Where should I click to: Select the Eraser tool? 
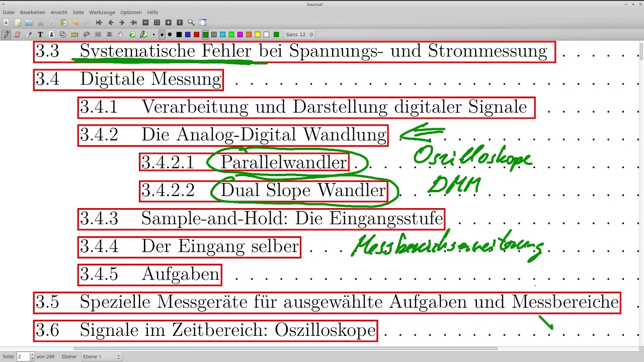(17, 35)
